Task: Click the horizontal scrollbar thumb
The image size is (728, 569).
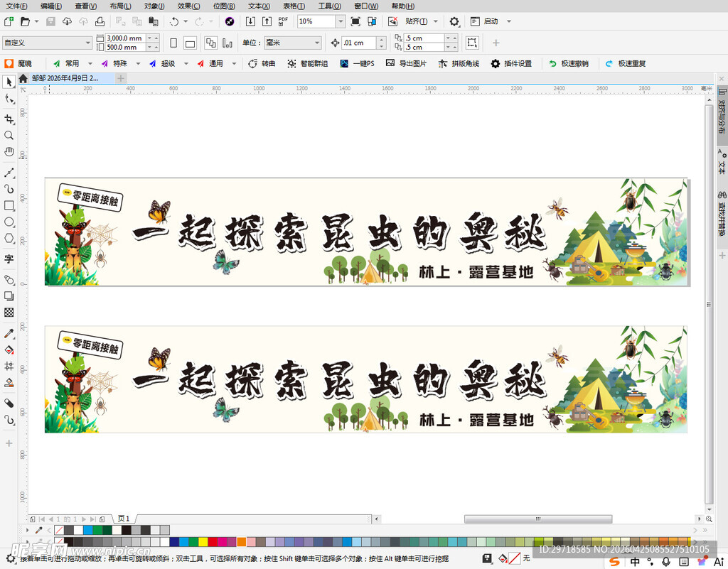Action: pos(538,519)
